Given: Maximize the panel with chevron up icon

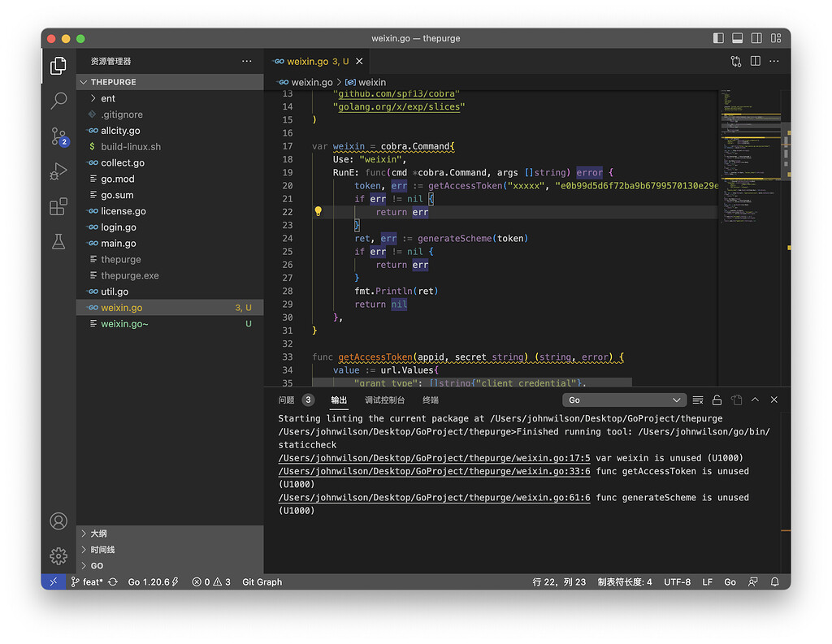Looking at the screenshot, I should point(755,400).
